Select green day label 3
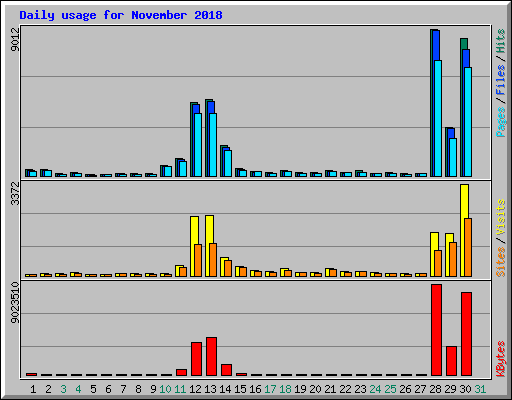The height and width of the screenshot is (400, 512). pos(63,389)
